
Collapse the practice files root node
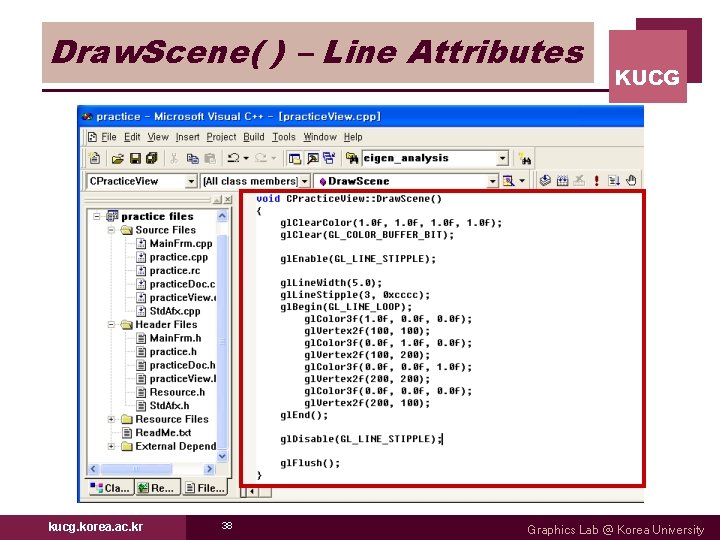(97, 216)
